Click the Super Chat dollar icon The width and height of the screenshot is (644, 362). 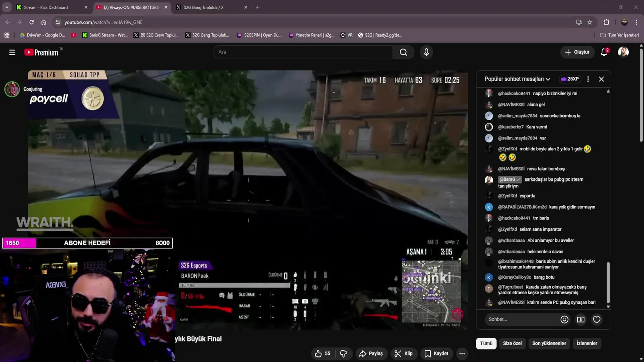click(x=581, y=319)
